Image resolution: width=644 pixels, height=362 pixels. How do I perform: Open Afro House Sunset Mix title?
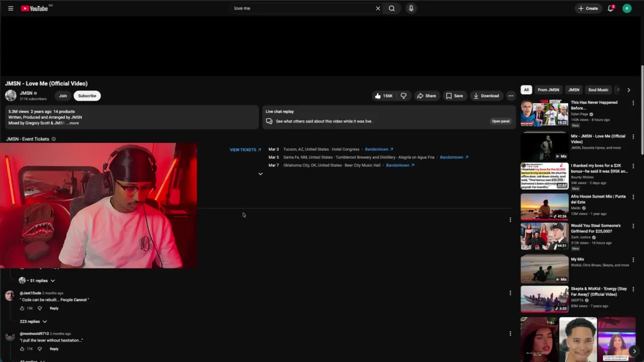click(598, 200)
